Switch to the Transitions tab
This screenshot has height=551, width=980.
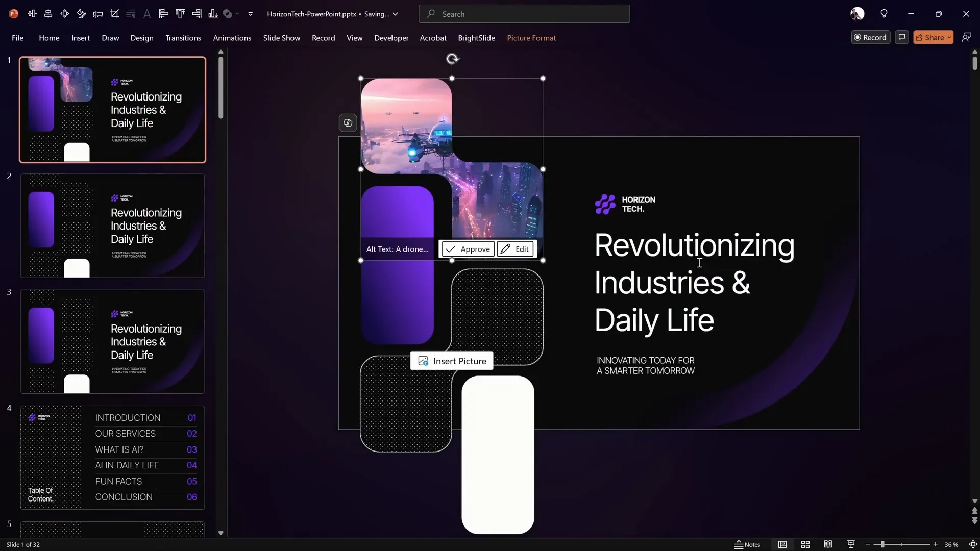pyautogui.click(x=183, y=38)
